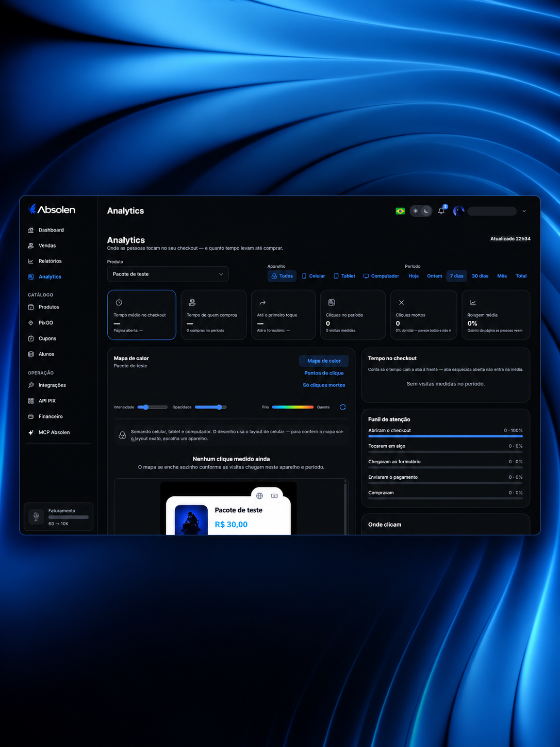Open the Faturamento progress card
Screen dimensions: 560x747
pyautogui.click(x=58, y=517)
